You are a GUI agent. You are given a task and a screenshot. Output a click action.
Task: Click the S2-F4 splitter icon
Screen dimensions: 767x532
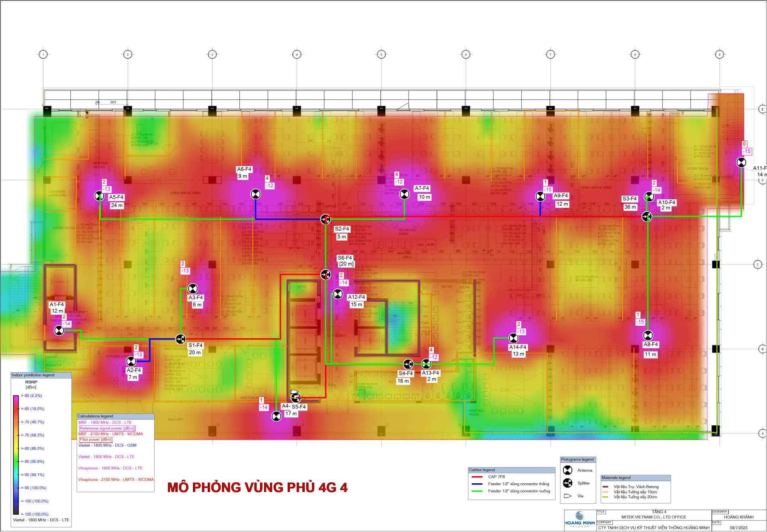point(326,219)
